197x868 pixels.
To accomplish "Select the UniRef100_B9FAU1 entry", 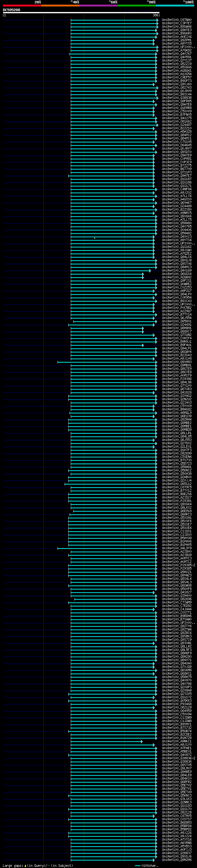I will [x=177, y=345].
